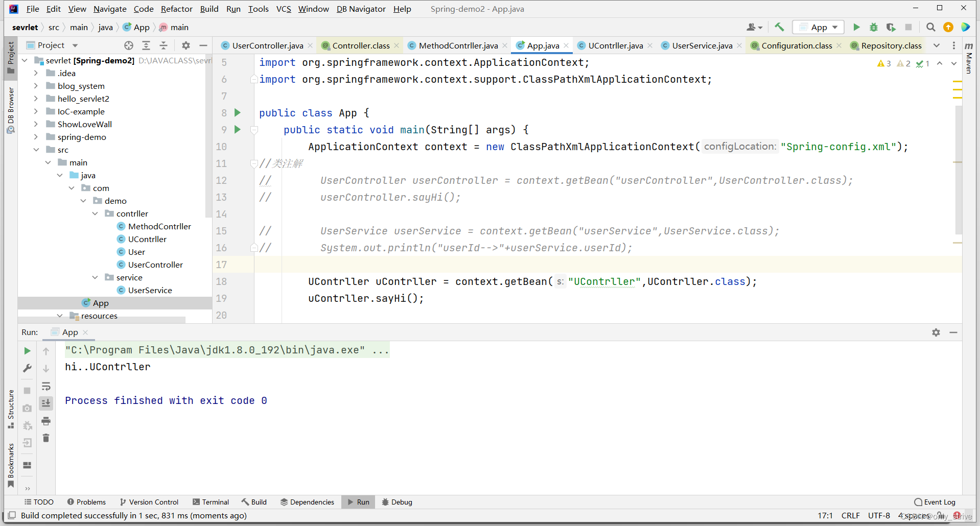This screenshot has height=526, width=980.
Task: Expand the hello_servlet2 folder
Action: [36, 99]
